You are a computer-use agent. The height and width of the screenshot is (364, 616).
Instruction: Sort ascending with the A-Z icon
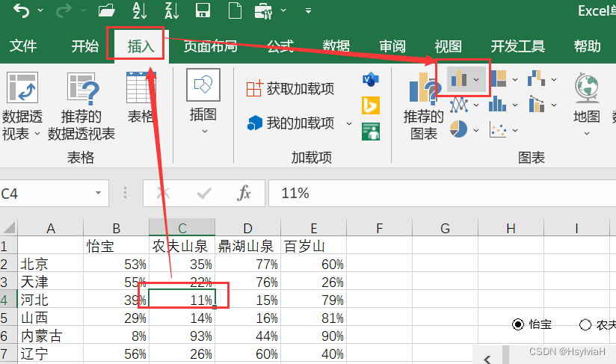point(140,10)
